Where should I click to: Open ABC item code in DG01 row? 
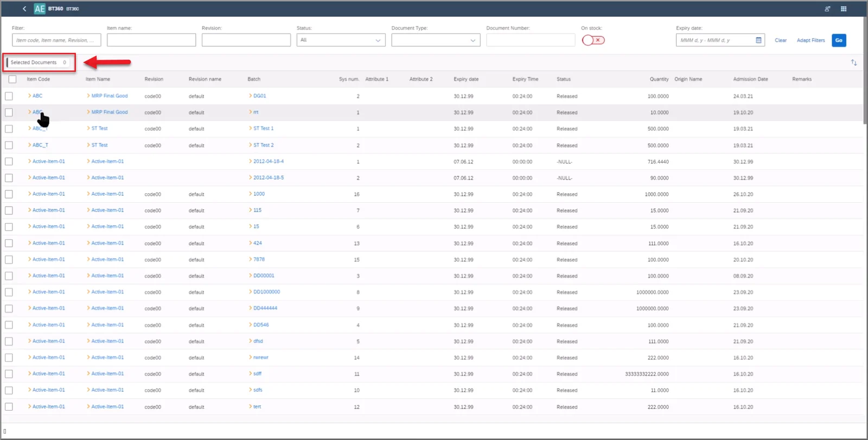37,96
